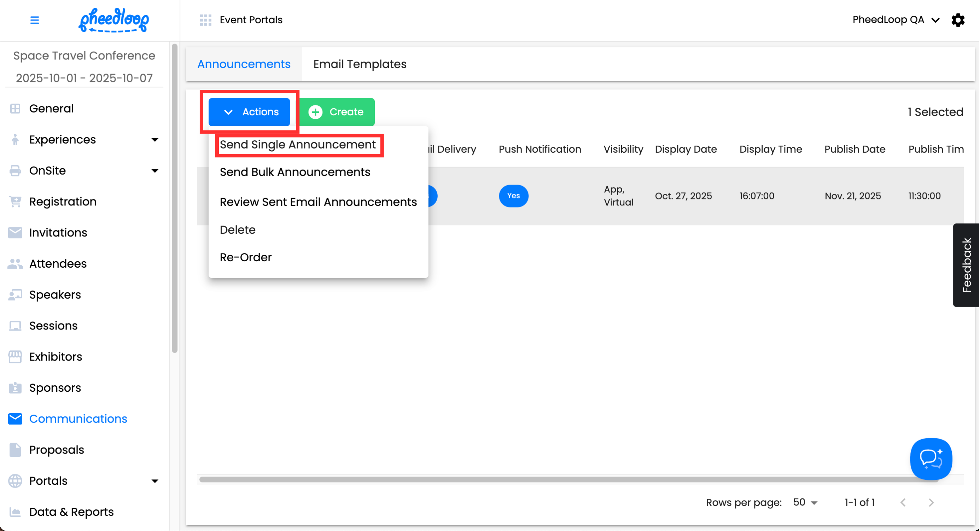Click the hamburger menu icon
Image resolution: width=980 pixels, height=531 pixels.
[34, 20]
